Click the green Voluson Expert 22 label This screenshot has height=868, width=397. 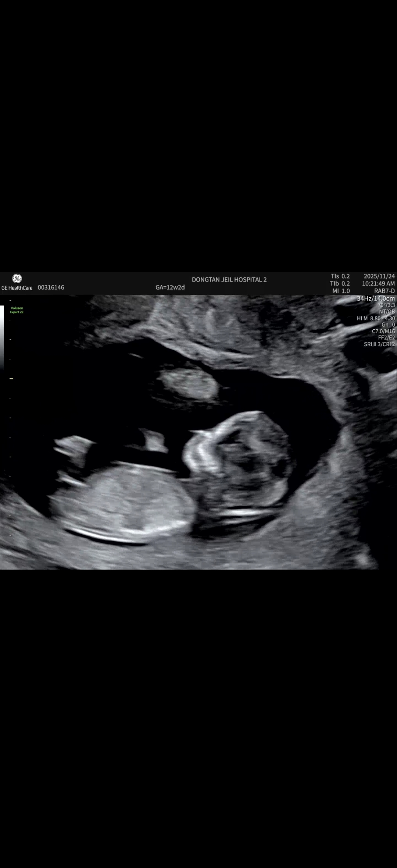coord(17,310)
